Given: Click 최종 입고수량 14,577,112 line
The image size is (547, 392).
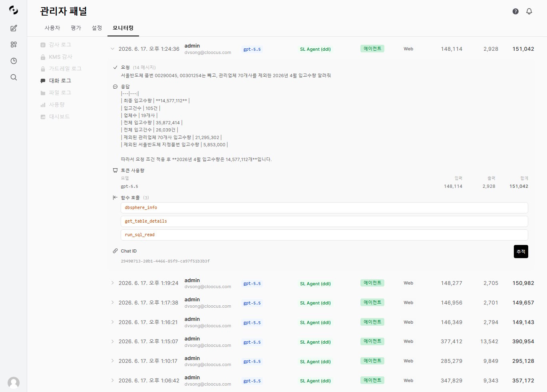Looking at the screenshot, I should pyautogui.click(x=155, y=101).
